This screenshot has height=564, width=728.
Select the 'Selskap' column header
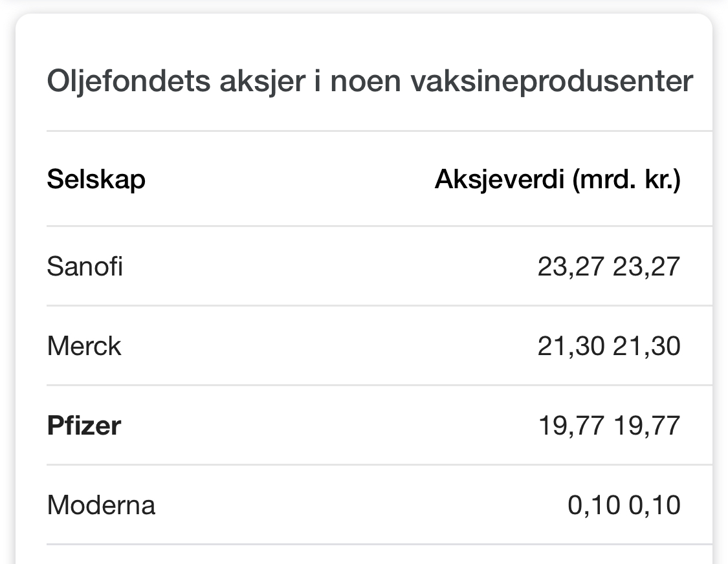(x=96, y=179)
